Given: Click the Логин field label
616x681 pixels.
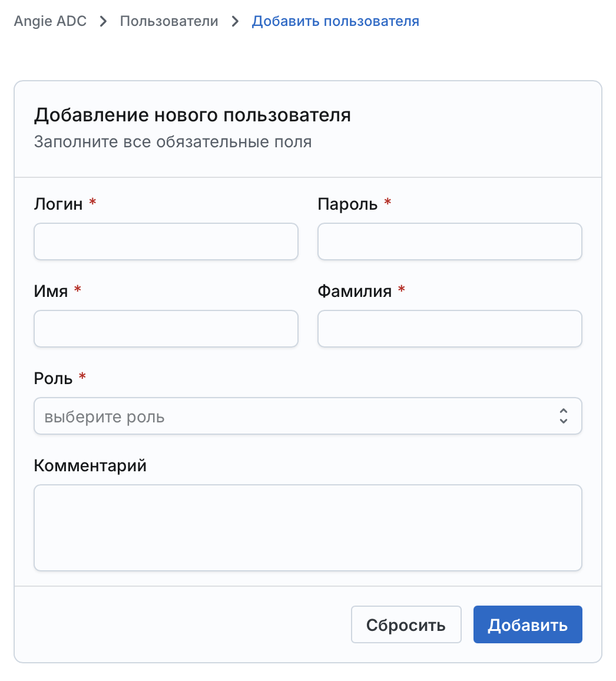Looking at the screenshot, I should pos(58,204).
